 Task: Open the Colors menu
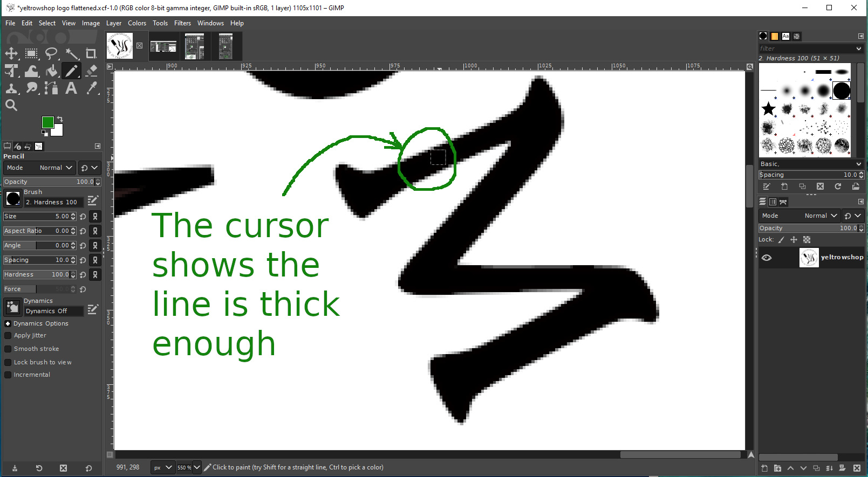click(x=137, y=23)
